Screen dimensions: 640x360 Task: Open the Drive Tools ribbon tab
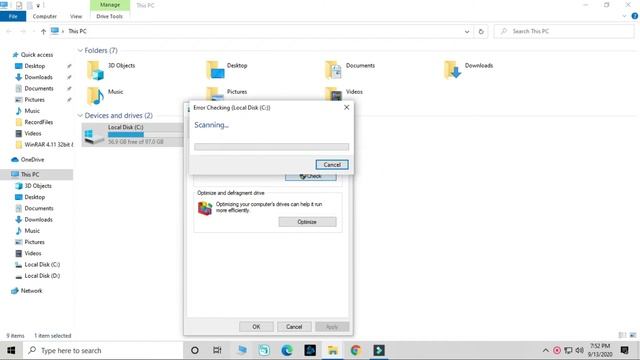pyautogui.click(x=109, y=16)
